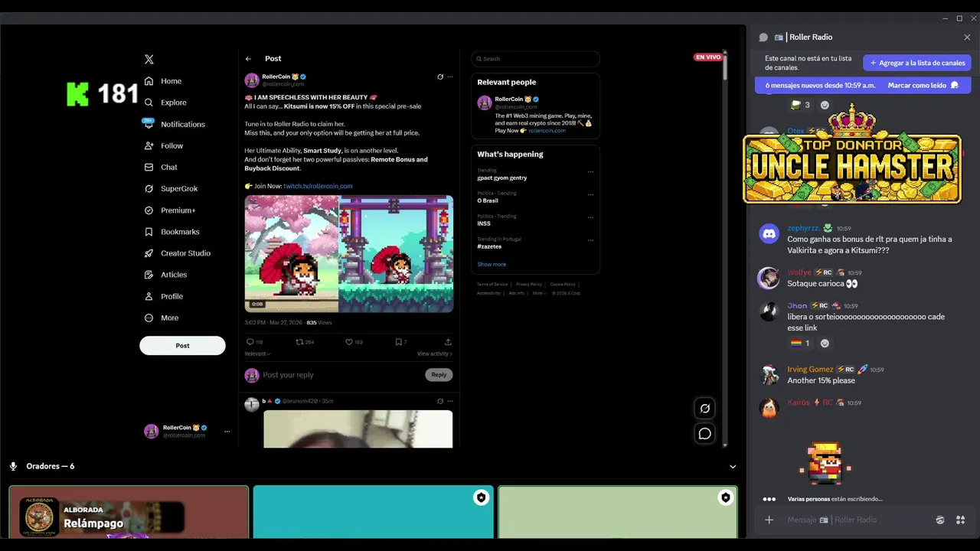Open Explore search page

point(165,103)
